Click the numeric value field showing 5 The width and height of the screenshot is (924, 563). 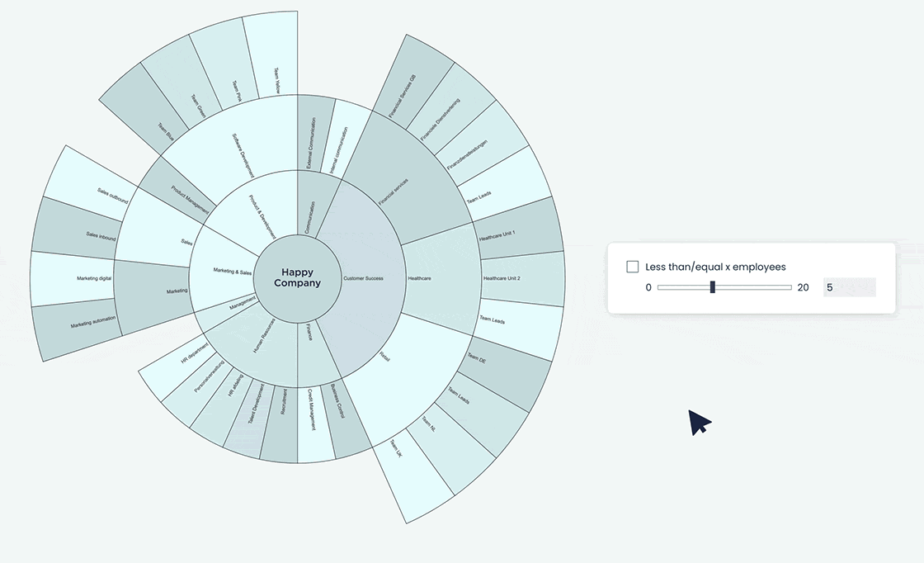click(x=849, y=286)
